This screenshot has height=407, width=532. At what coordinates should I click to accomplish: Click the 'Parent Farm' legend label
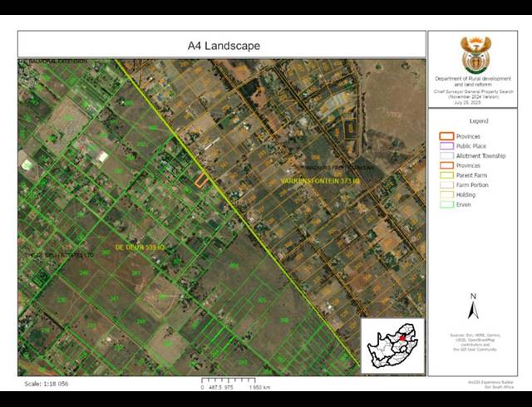pyautogui.click(x=471, y=175)
